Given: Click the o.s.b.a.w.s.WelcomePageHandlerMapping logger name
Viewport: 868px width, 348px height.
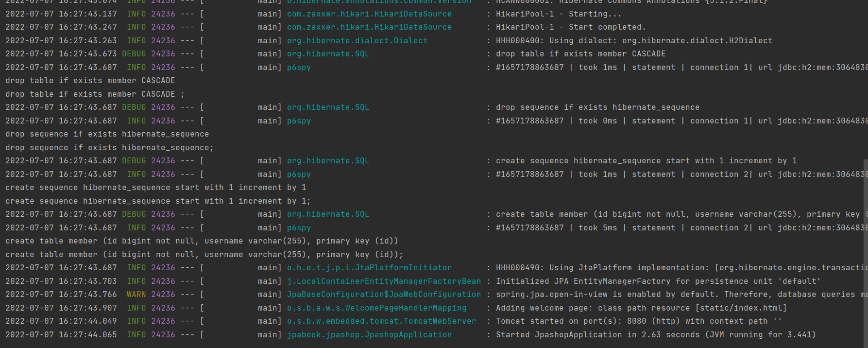Looking at the screenshot, I should [x=376, y=308].
